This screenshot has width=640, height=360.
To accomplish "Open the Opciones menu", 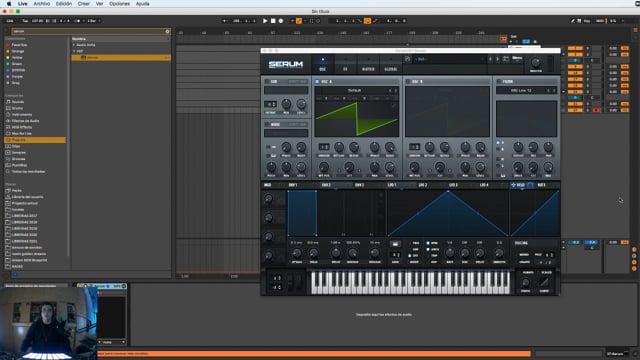I will point(119,4).
